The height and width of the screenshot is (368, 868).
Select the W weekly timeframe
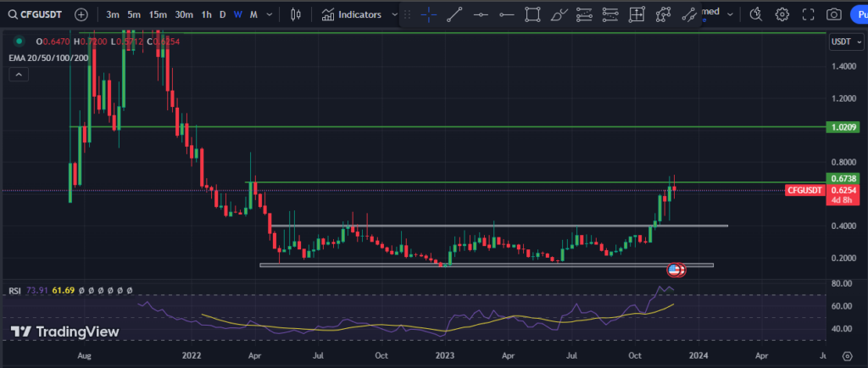(x=237, y=15)
